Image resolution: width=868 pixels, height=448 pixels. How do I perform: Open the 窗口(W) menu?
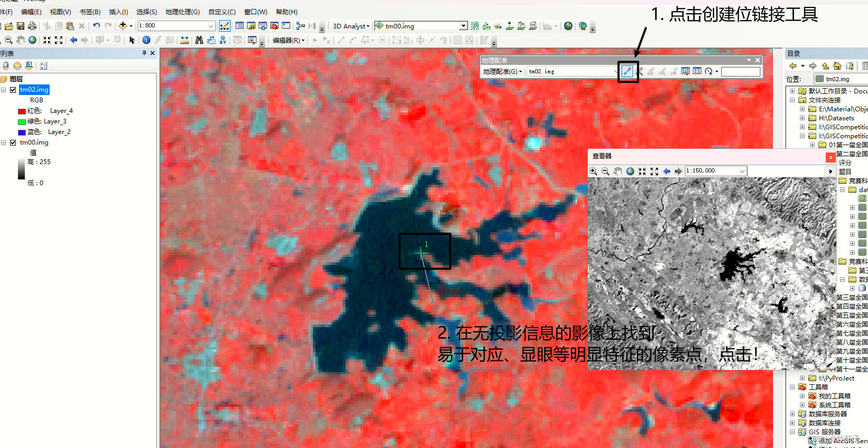click(x=256, y=12)
